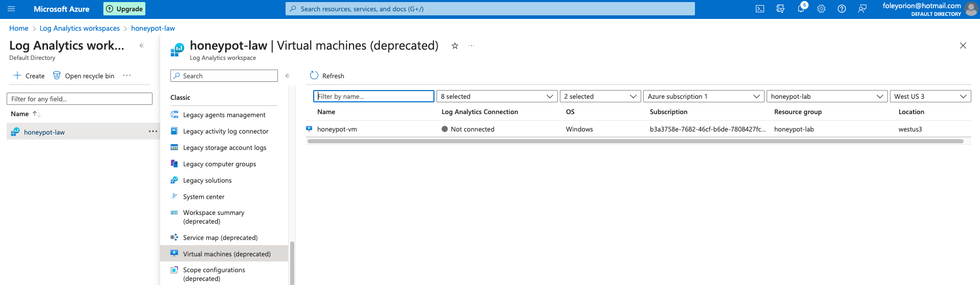Sort the workspace list by Name arrow

click(x=36, y=114)
